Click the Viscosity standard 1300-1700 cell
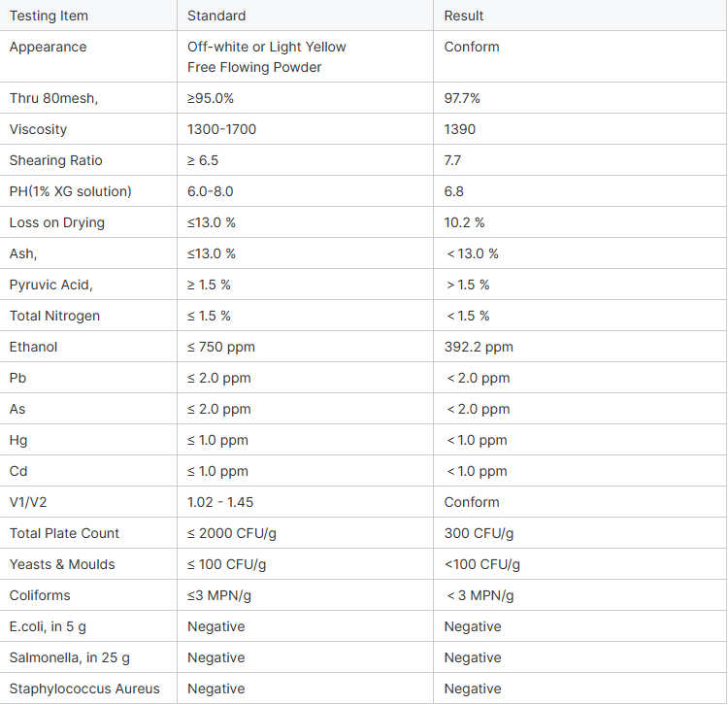728x705 pixels. (x=222, y=129)
